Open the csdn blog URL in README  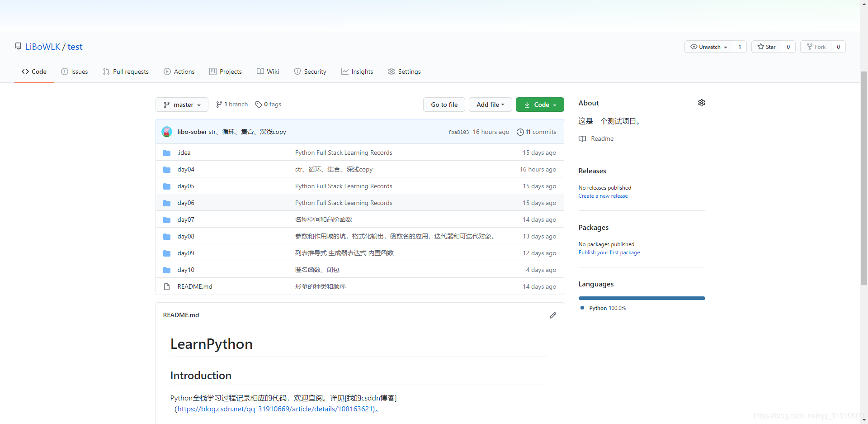[275, 409]
